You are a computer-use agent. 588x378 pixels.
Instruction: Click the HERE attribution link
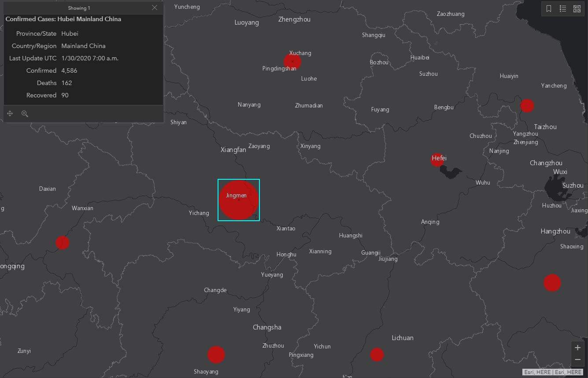(x=544, y=372)
